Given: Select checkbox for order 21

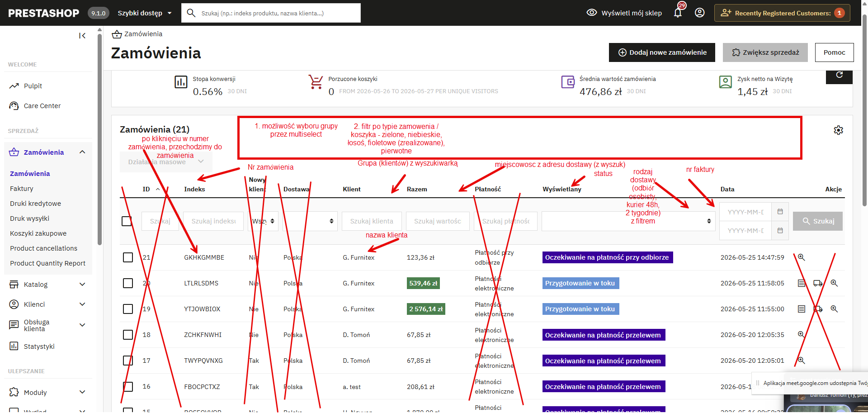Looking at the screenshot, I should pos(128,257).
